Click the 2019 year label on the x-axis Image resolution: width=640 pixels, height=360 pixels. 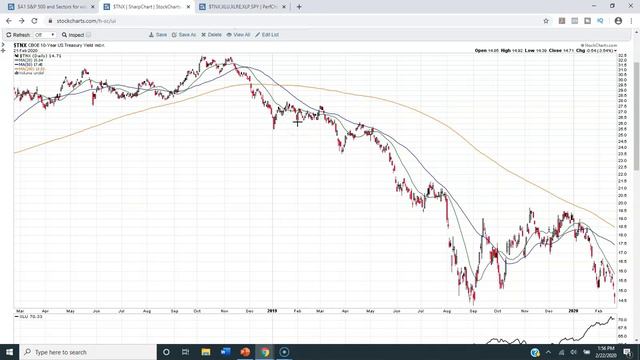272,311
